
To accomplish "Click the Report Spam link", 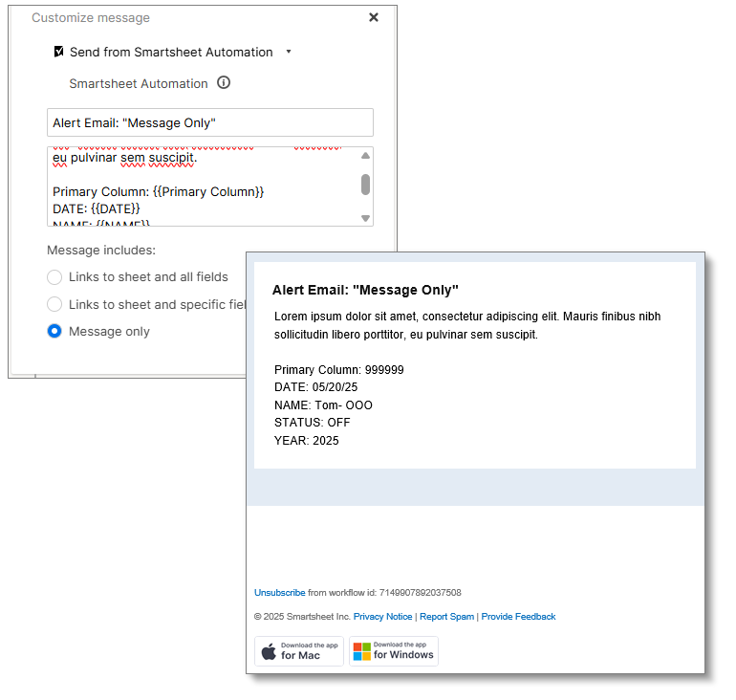I will 447,617.
